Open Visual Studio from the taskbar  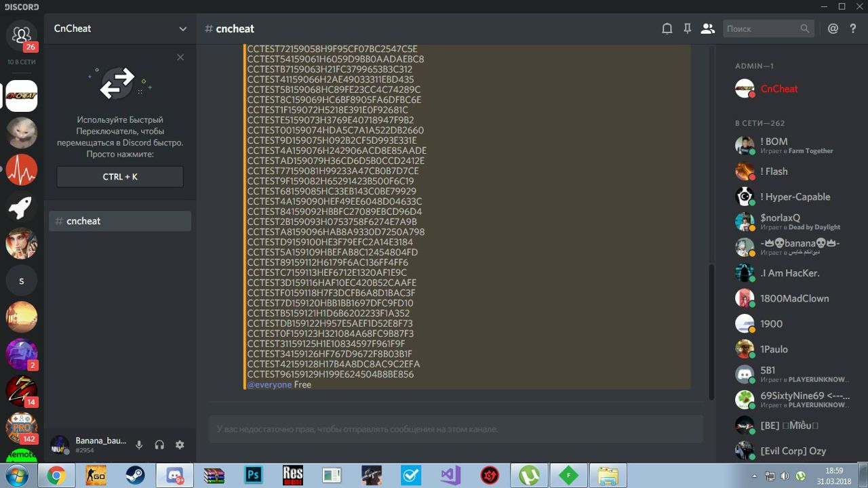click(450, 476)
